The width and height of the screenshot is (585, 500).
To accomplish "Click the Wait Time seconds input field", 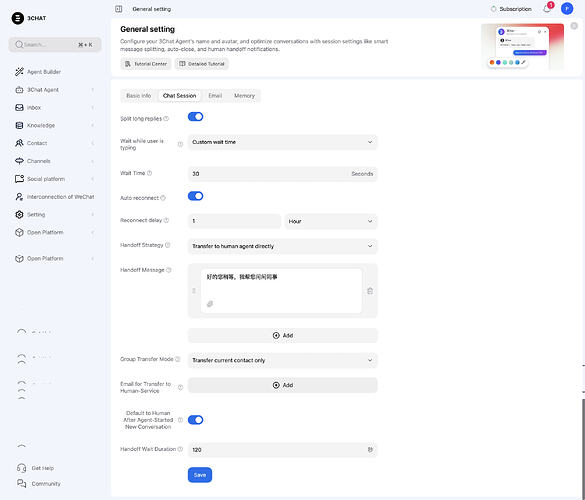I will tap(282, 174).
